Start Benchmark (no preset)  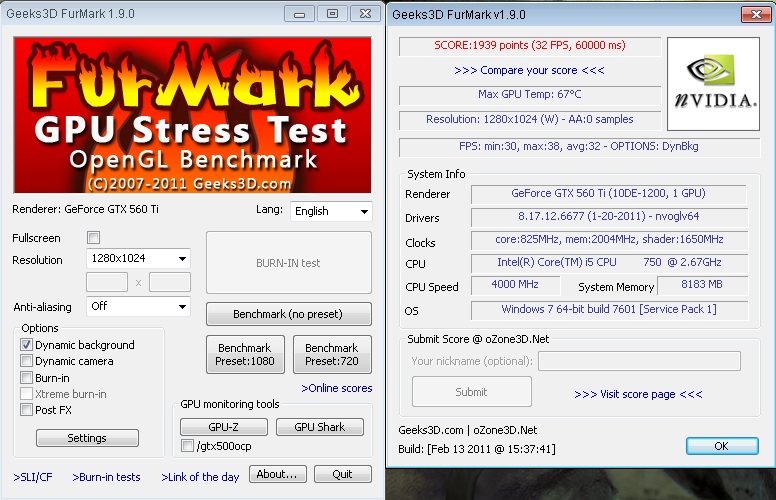click(x=289, y=314)
